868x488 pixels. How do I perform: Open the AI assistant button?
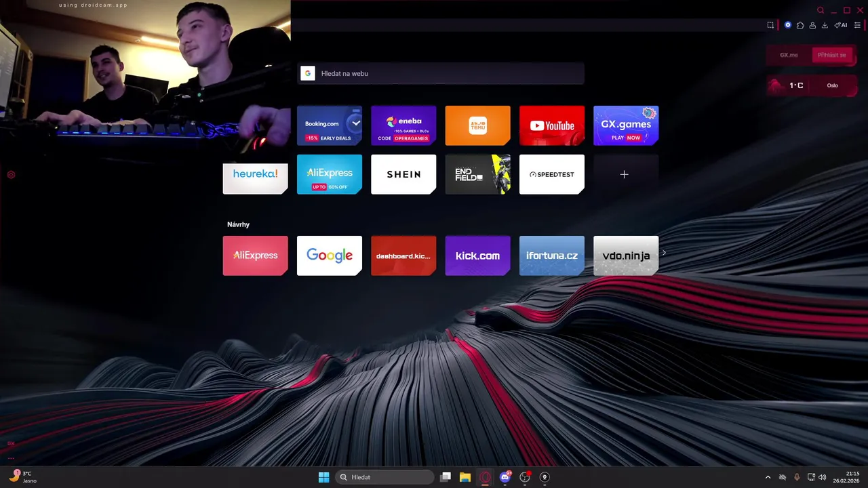[841, 25]
